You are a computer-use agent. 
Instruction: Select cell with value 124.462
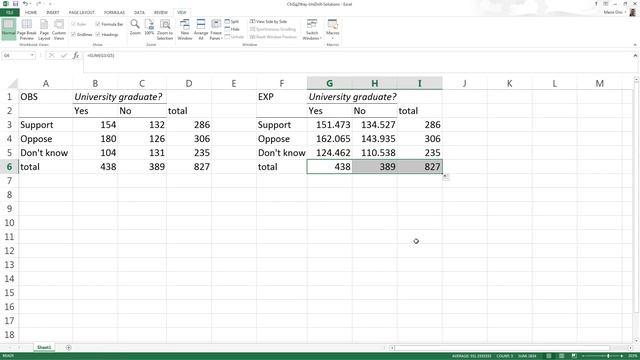[x=329, y=153]
